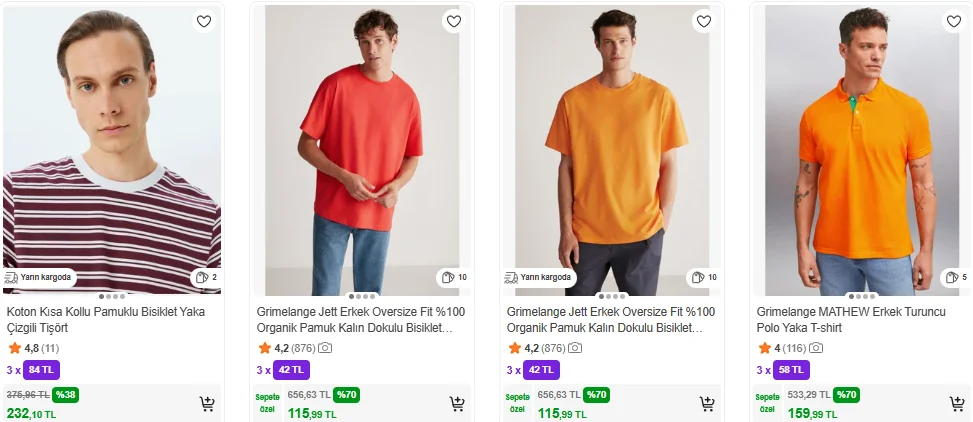Viewport: 973px width, 422px height.
Task: Add orange Jett t-shirt to cart
Action: tap(707, 404)
